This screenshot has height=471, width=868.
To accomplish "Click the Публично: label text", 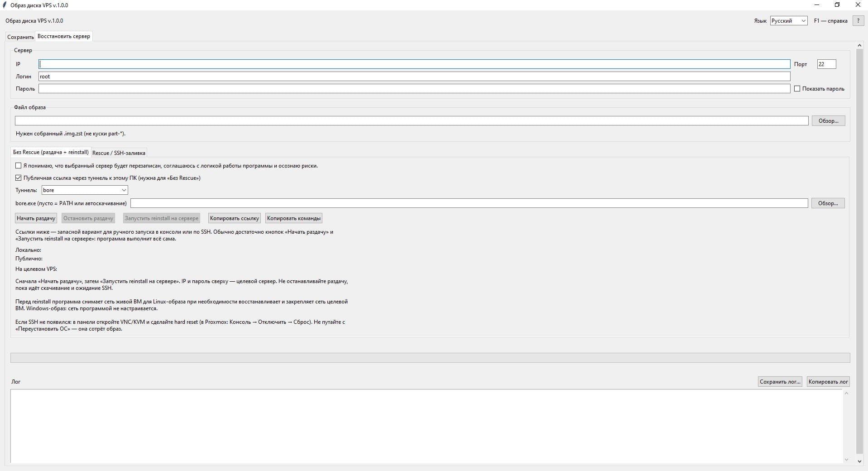I will (29, 259).
